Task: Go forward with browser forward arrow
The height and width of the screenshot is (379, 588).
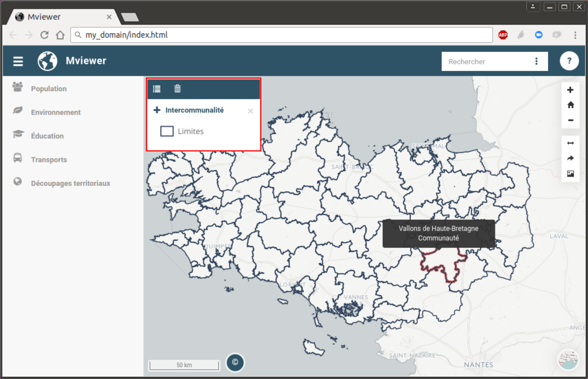Action: click(29, 35)
